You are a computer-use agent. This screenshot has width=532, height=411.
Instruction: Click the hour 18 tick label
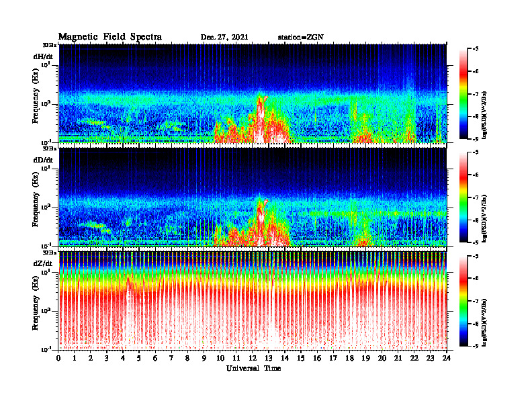(349, 358)
